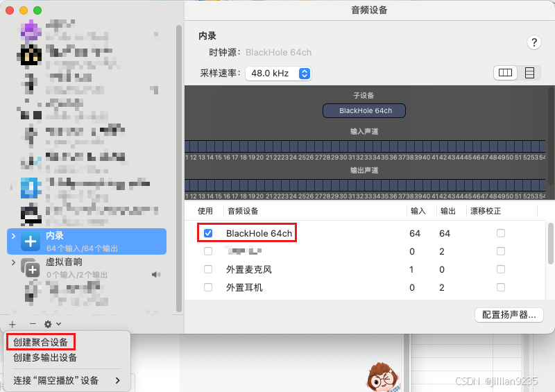Select the 外置耳机 row label

(x=244, y=287)
